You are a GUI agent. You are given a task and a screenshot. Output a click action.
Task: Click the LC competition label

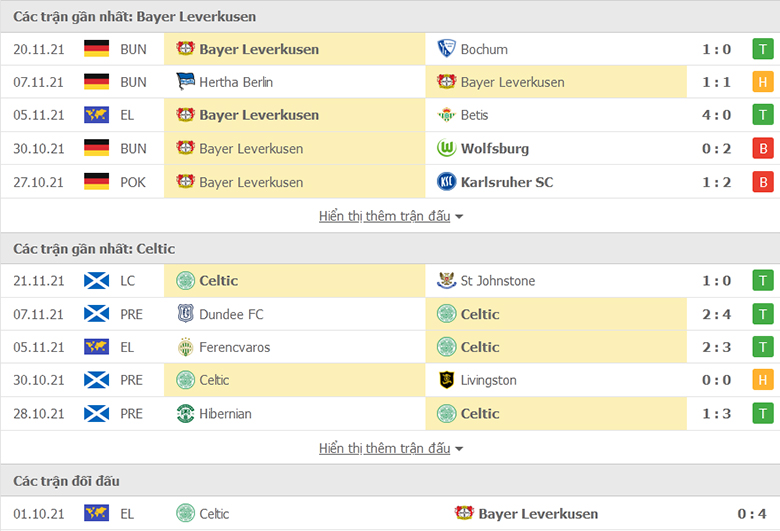(x=127, y=281)
